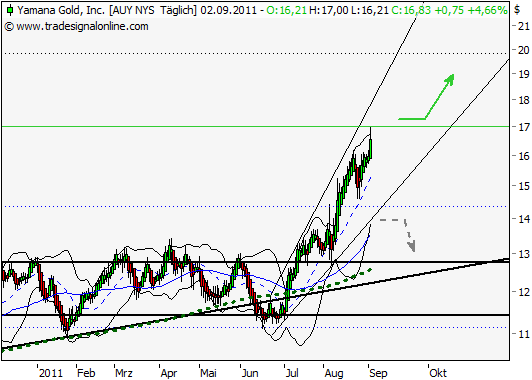
Task: Click the percent change '+4,66%'
Action: pos(487,11)
